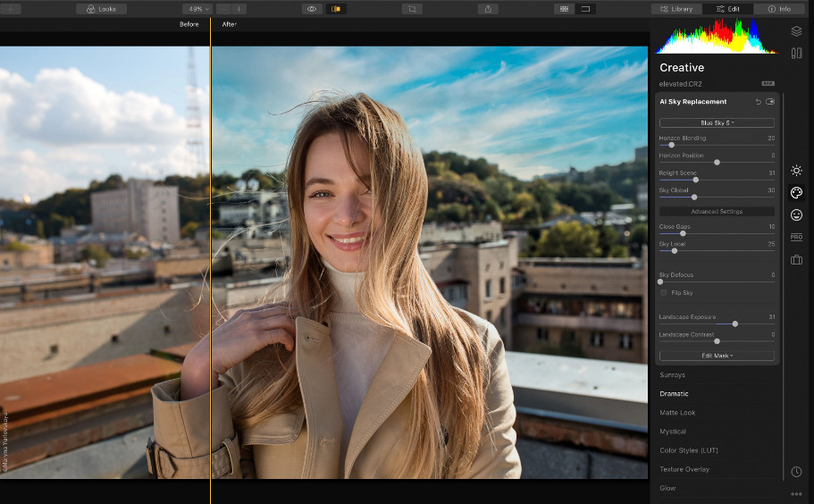This screenshot has width=814, height=504.
Task: Collapse the AI Sky Replacement header
Action: pos(693,102)
